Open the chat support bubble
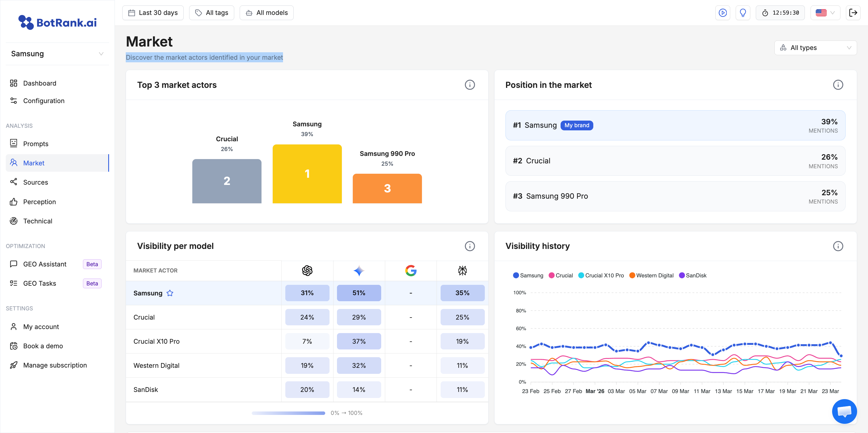This screenshot has height=433, width=868. (844, 411)
